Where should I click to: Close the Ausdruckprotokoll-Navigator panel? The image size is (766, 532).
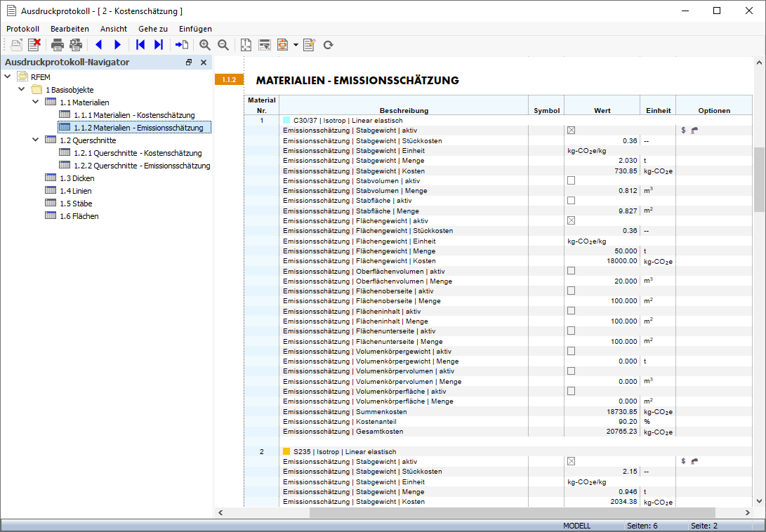tap(204, 62)
